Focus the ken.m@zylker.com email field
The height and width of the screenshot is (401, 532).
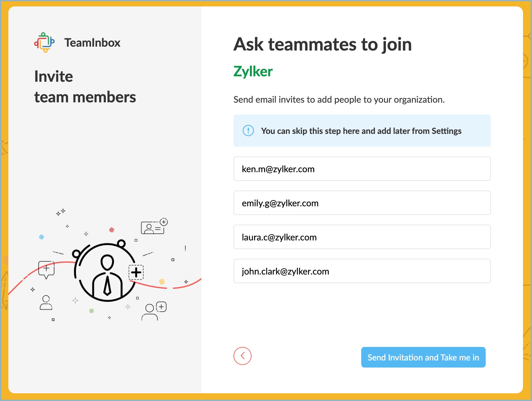tap(362, 169)
